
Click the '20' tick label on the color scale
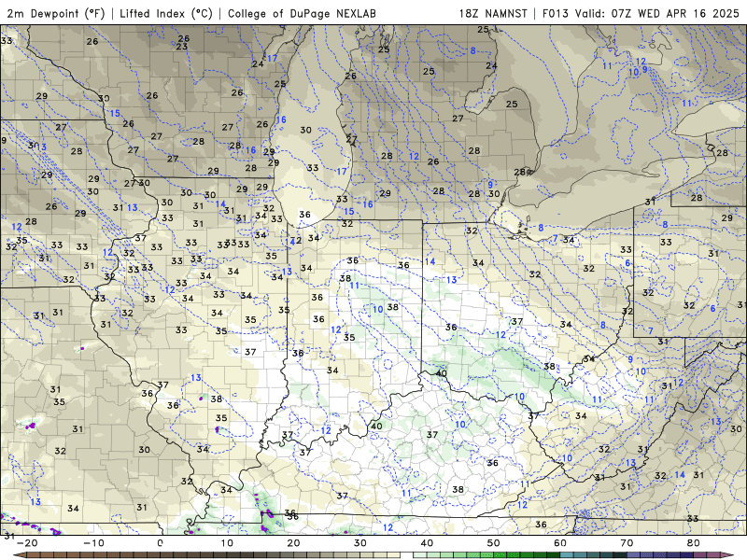(x=293, y=543)
